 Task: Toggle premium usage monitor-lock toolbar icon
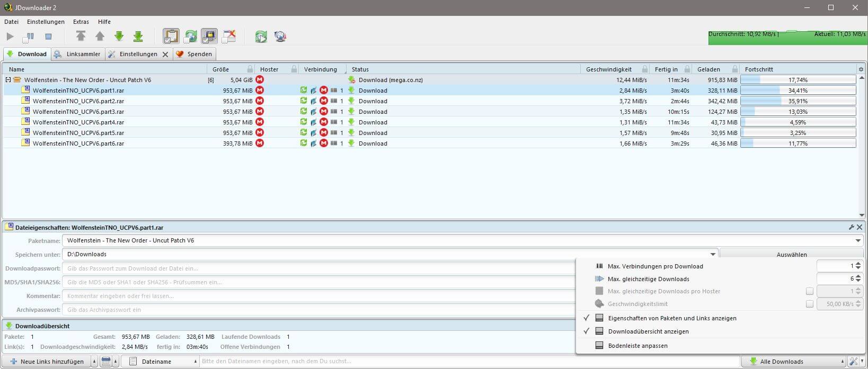pos(209,36)
